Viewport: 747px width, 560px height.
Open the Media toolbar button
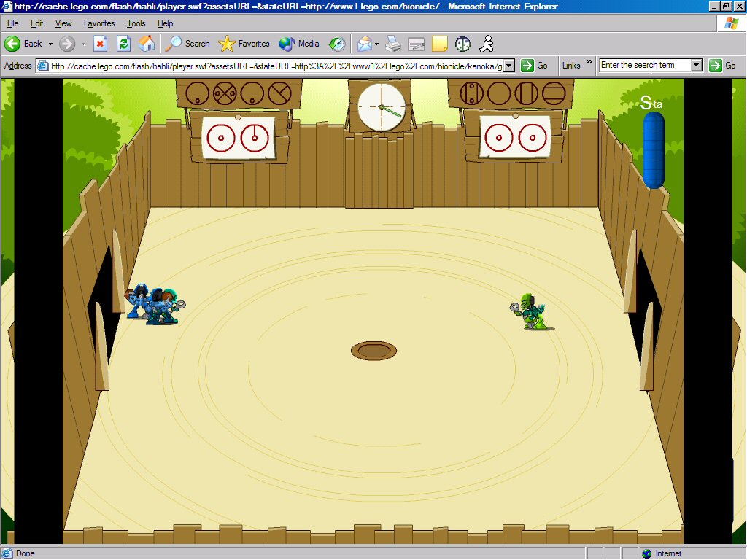point(299,44)
